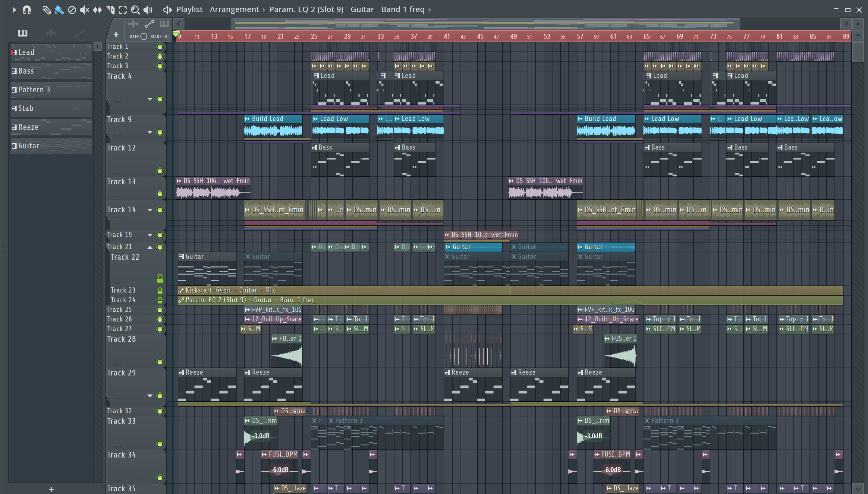Image resolution: width=868 pixels, height=494 pixels.
Task: Select Kickstart-64bit Guitar Mix automation clip
Action: [x=510, y=290]
